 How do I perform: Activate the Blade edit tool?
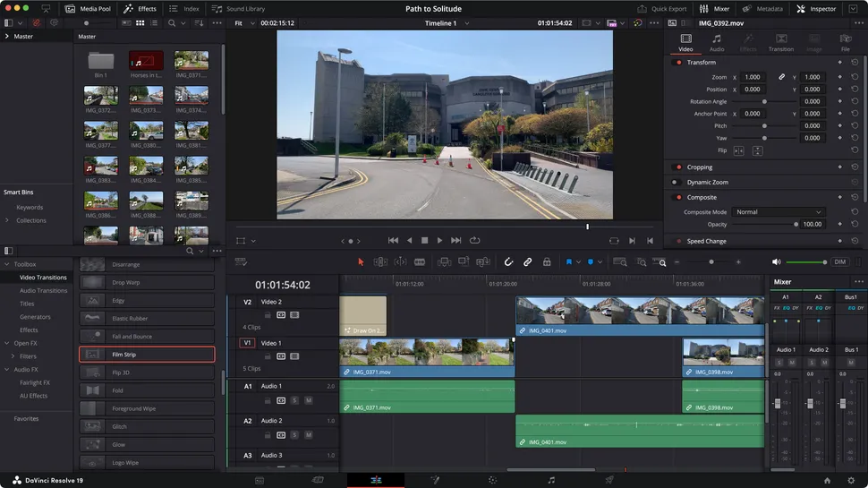pyautogui.click(x=420, y=261)
